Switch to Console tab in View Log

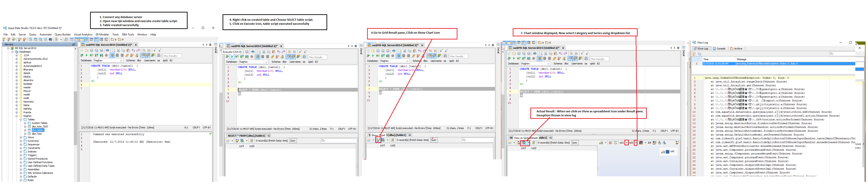coord(719,49)
